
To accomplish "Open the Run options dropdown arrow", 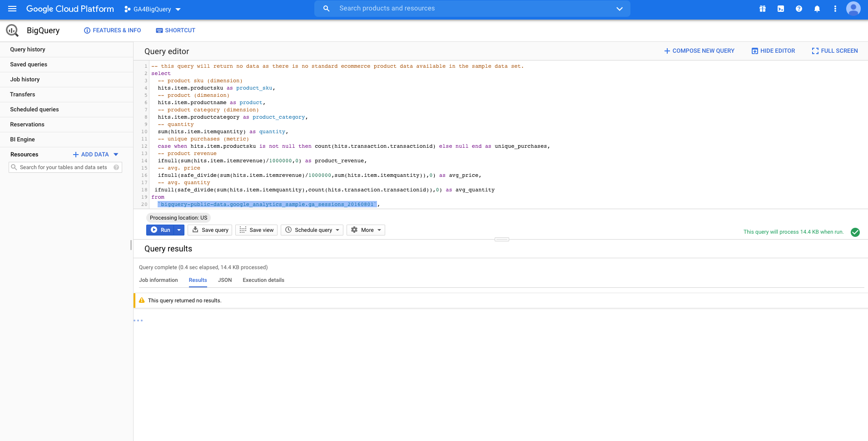I will tap(179, 230).
